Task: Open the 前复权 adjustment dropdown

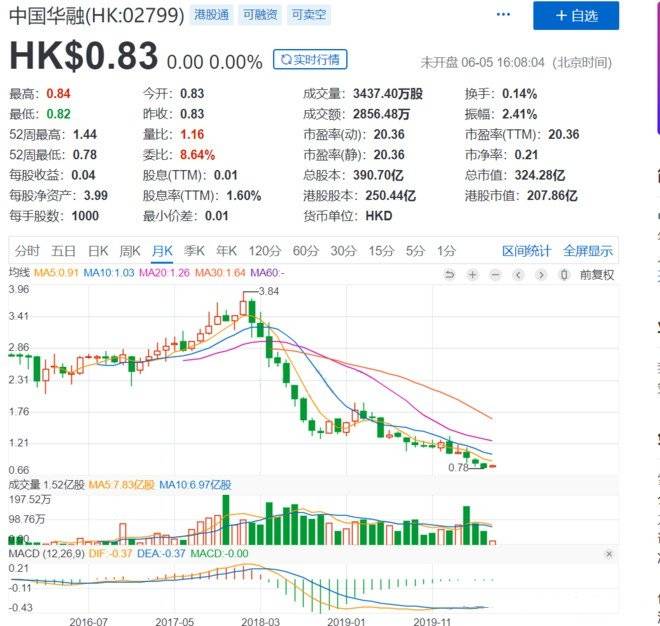Action: tap(596, 275)
